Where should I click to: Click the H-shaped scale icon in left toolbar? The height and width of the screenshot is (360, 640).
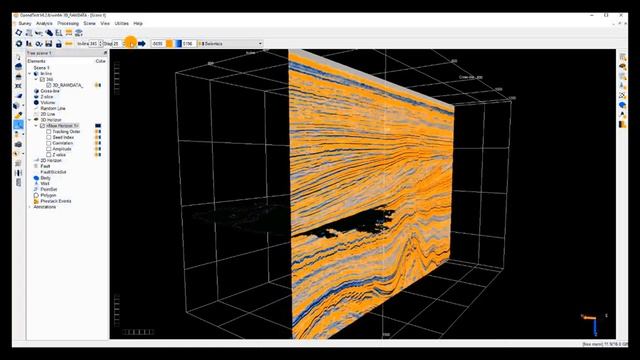[18, 173]
